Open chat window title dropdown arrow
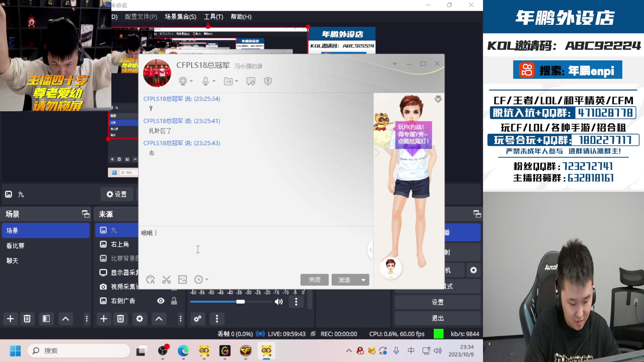The height and width of the screenshot is (362, 644). [395, 64]
